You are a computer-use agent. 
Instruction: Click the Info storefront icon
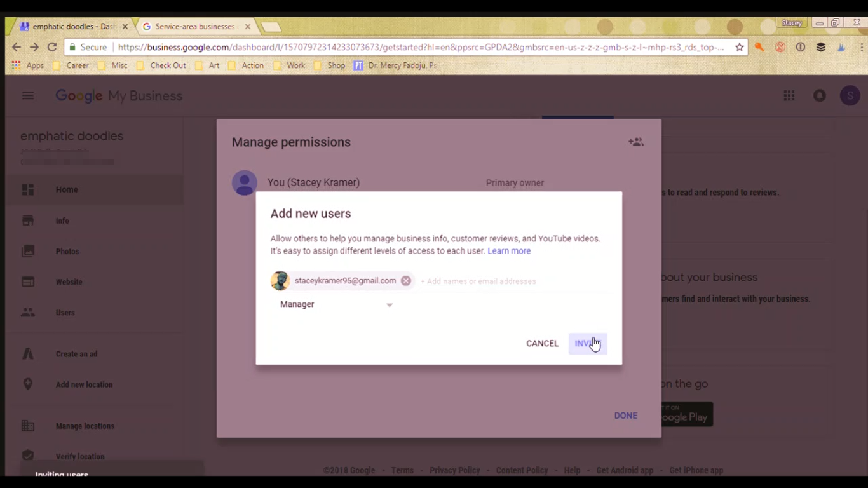[28, 220]
